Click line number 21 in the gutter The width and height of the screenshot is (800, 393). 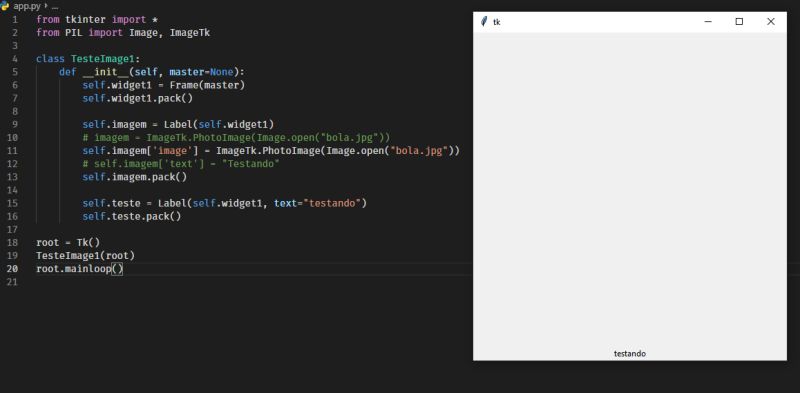(x=12, y=281)
